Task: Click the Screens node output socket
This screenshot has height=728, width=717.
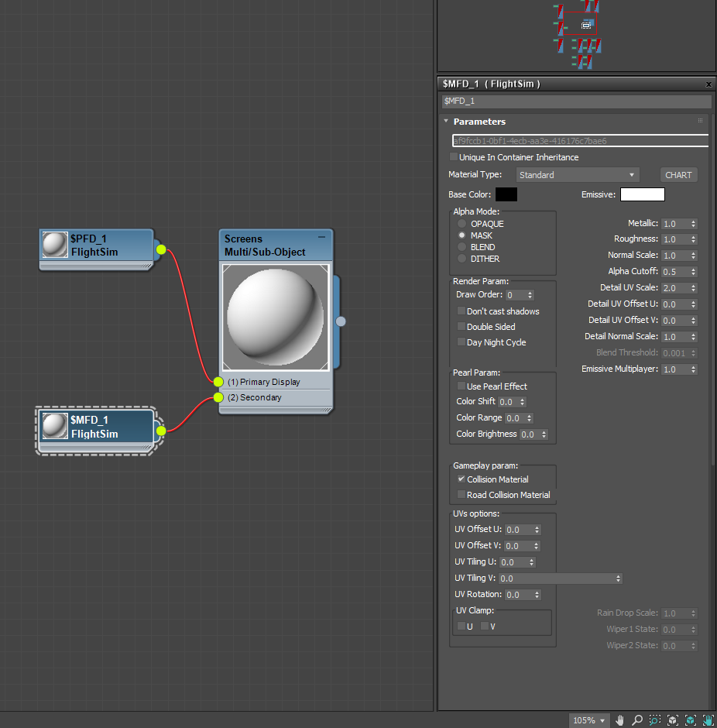Action: pos(341,321)
